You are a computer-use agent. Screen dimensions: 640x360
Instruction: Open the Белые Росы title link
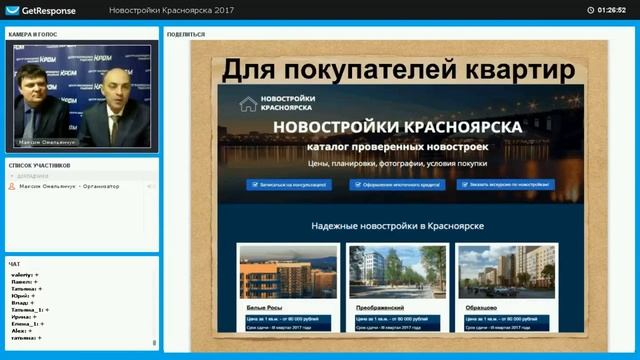coord(264,308)
